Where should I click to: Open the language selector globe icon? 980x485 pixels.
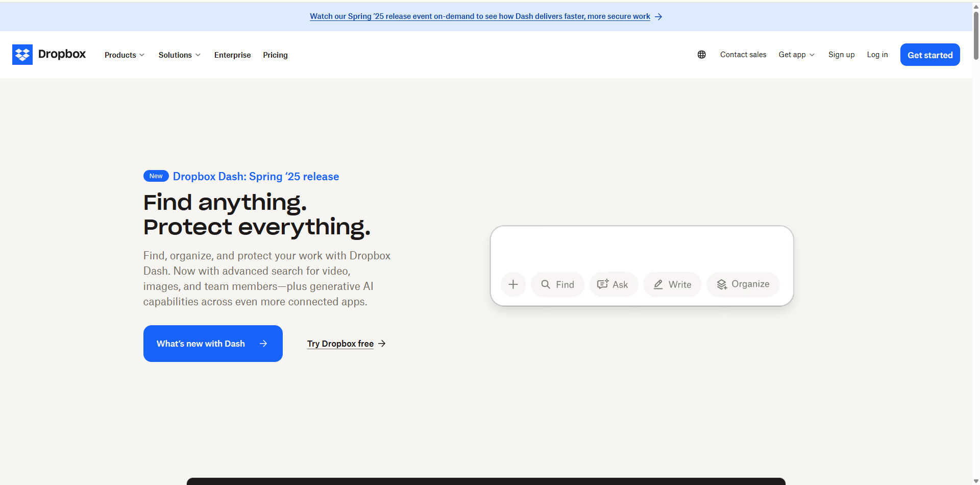point(701,54)
